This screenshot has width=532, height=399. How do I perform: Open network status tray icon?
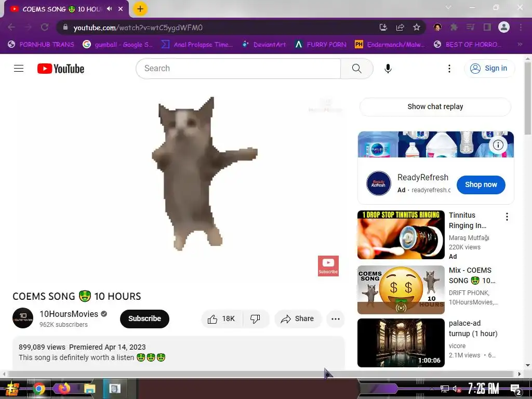(444, 389)
